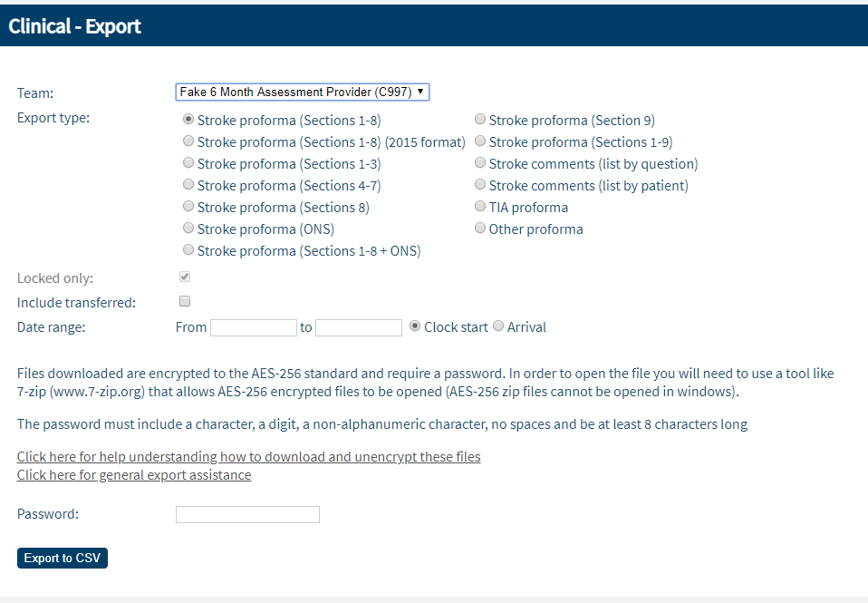Choose Stroke proforma (Sections 1-8) (2015 format)
This screenshot has height=603, width=868.
pyautogui.click(x=188, y=141)
